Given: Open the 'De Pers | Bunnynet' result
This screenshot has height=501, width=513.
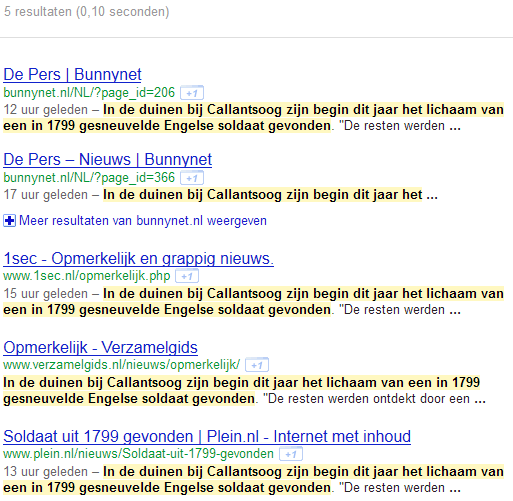Looking at the screenshot, I should tap(72, 74).
